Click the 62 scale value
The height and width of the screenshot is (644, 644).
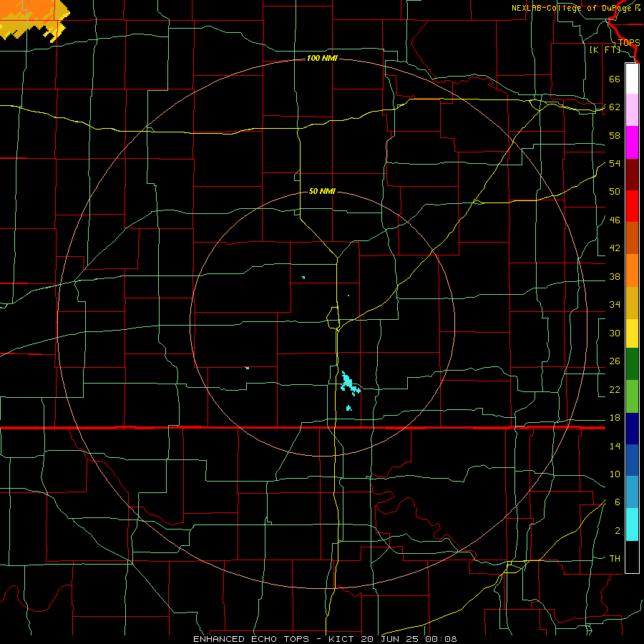click(x=615, y=107)
